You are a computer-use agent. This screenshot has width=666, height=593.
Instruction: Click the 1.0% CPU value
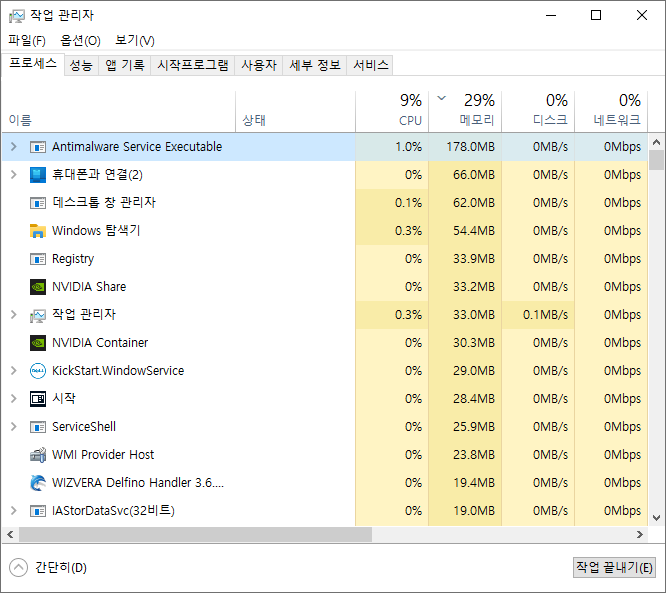pos(409,147)
